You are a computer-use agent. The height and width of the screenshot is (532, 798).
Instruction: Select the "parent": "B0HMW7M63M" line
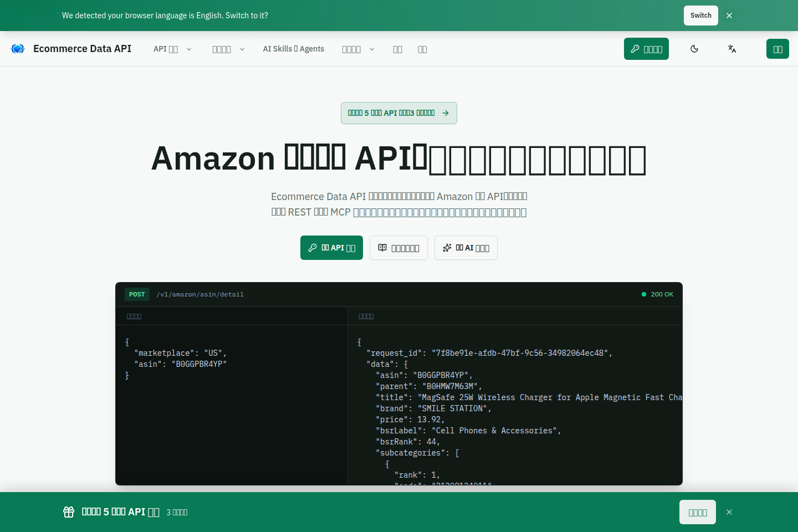429,386
